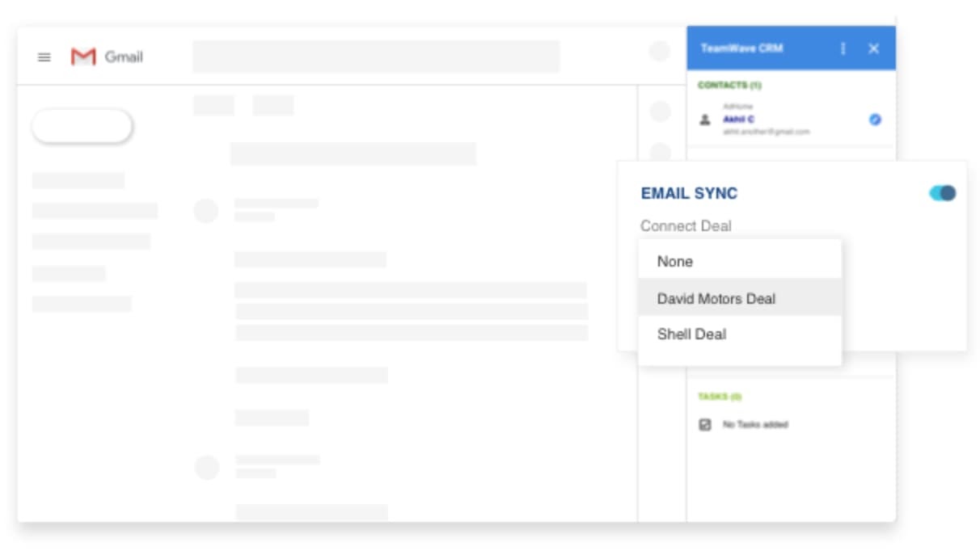Open the TeamWave CRM three-dot options menu

pos(843,48)
